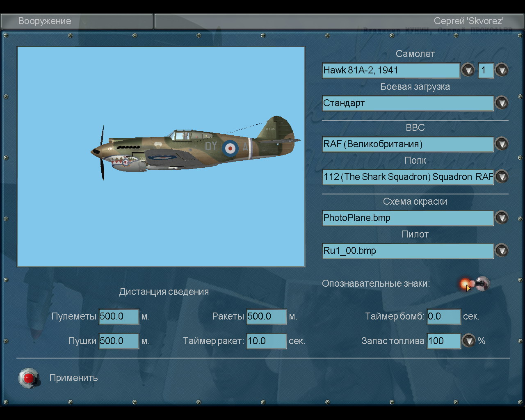Expand the Пилот dropdown arrow
The width and height of the screenshot is (525, 420).
coord(501,251)
